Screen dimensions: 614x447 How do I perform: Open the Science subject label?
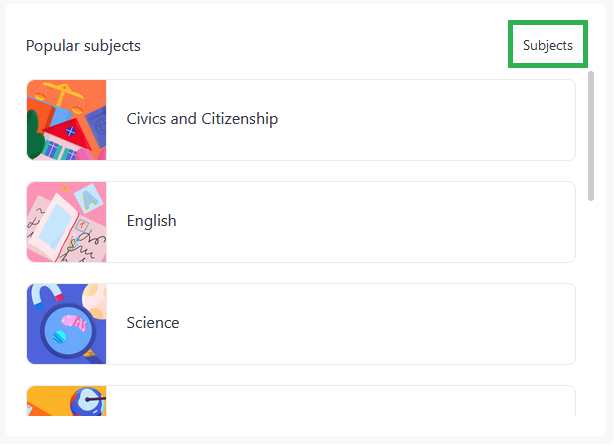[x=153, y=323]
